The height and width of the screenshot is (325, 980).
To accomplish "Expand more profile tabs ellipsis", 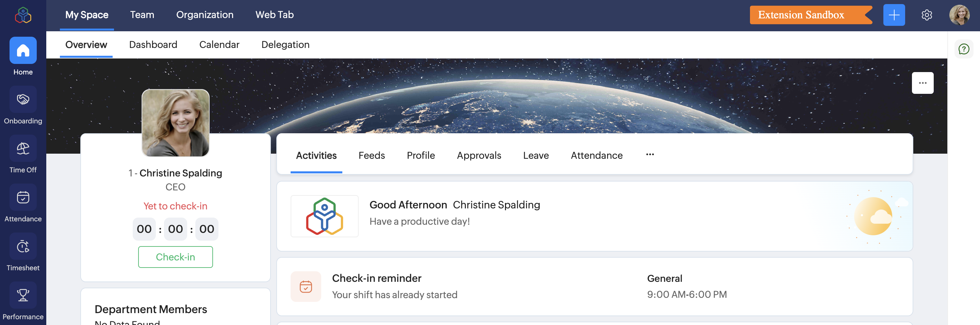I will point(650,155).
